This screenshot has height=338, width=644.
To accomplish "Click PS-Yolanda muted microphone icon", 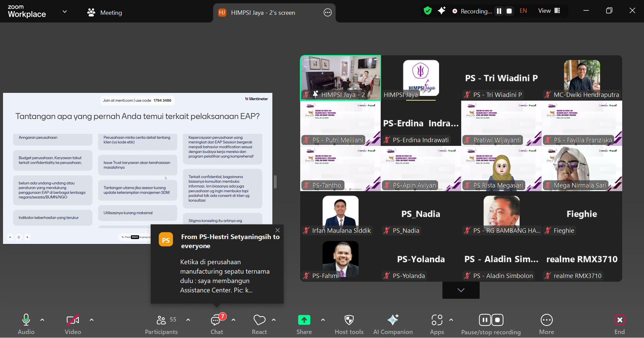I will [387, 276].
